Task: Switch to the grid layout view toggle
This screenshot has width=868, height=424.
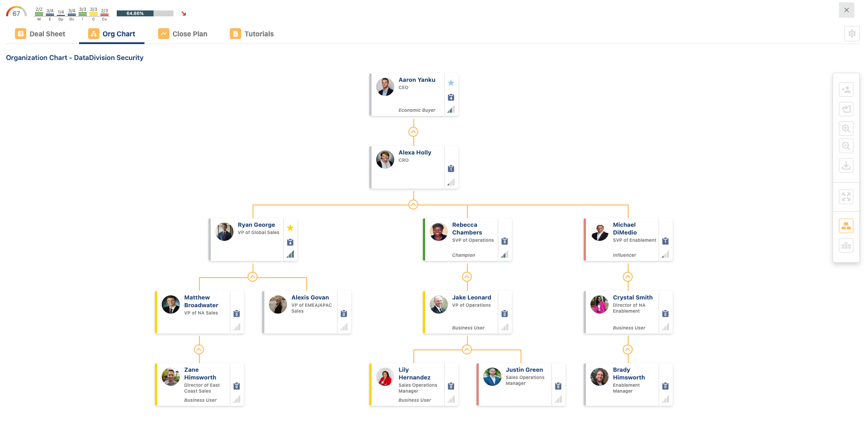Action: 846,246
